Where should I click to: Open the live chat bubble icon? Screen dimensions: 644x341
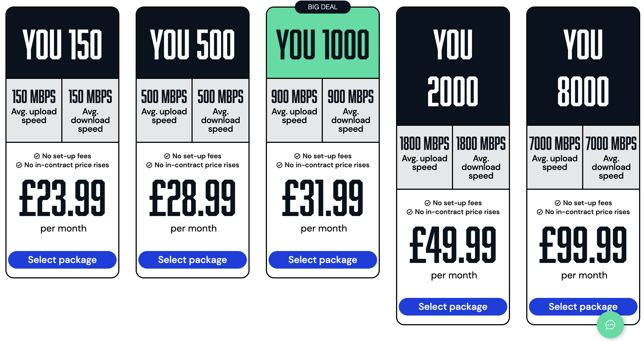click(610, 324)
